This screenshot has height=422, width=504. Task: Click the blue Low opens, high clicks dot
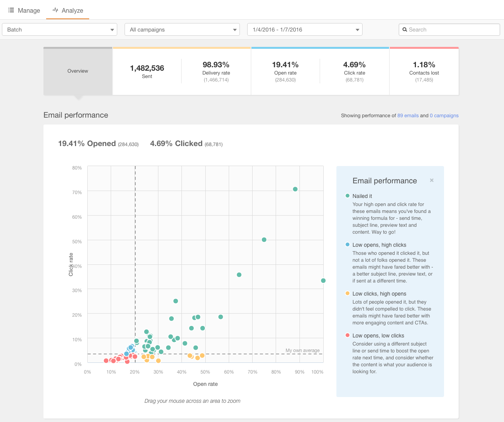tap(348, 245)
